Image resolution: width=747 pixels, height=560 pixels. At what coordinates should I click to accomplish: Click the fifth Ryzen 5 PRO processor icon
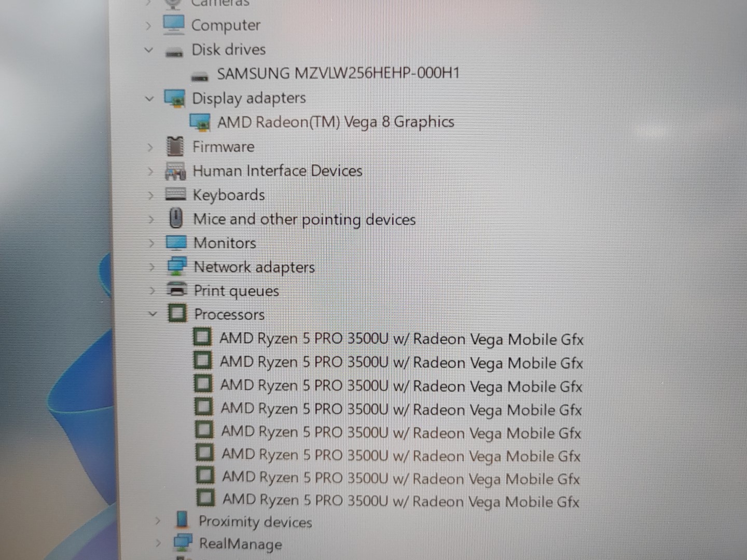204,430
